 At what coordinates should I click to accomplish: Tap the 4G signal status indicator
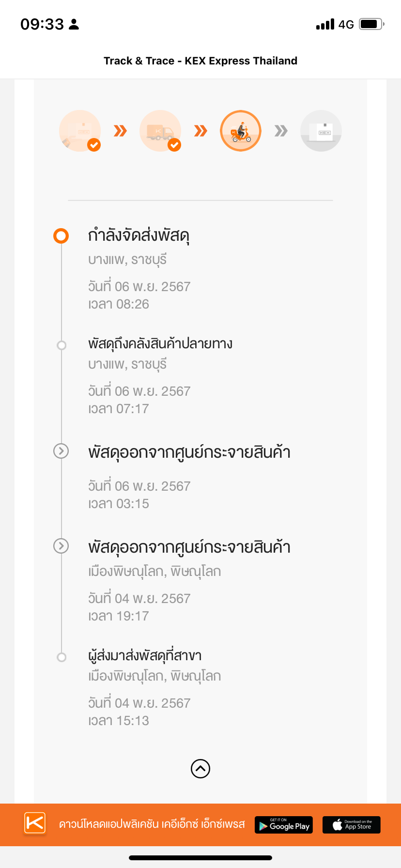click(346, 24)
